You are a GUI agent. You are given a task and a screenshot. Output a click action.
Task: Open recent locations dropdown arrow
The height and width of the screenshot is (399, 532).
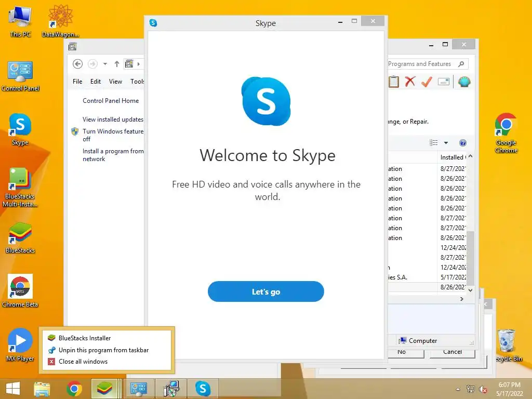coord(105,64)
